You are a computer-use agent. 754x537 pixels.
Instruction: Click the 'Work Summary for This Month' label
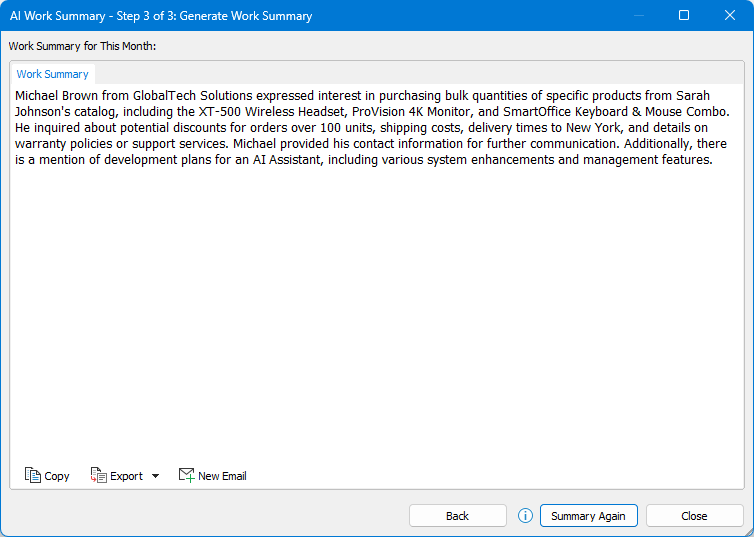click(x=83, y=46)
